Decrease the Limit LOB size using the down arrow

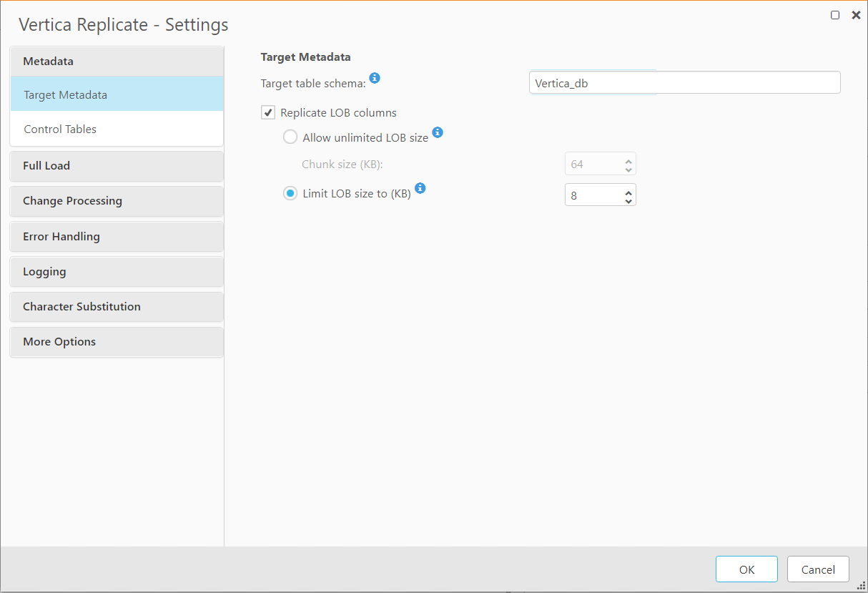(x=628, y=199)
